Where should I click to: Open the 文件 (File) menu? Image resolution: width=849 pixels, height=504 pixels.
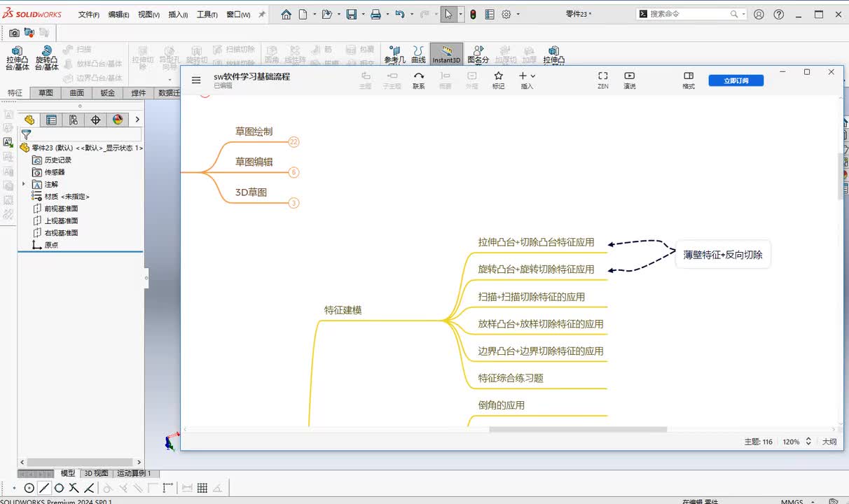pyautogui.click(x=89, y=15)
